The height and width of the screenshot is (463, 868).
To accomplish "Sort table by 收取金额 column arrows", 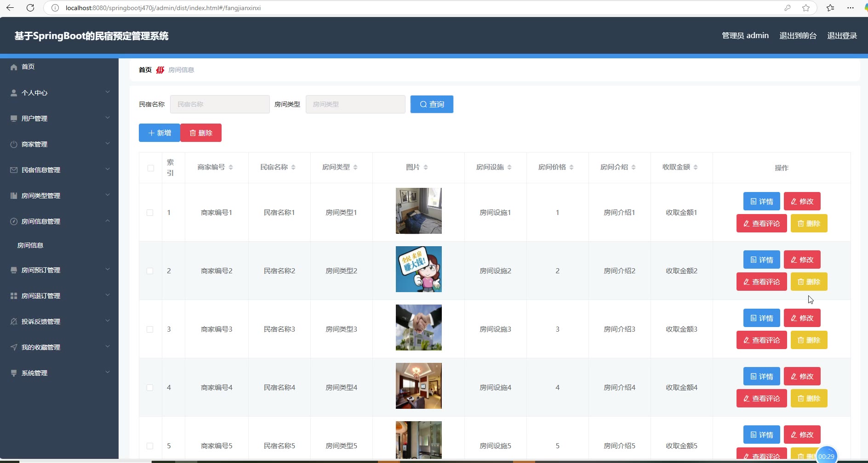I will [696, 167].
